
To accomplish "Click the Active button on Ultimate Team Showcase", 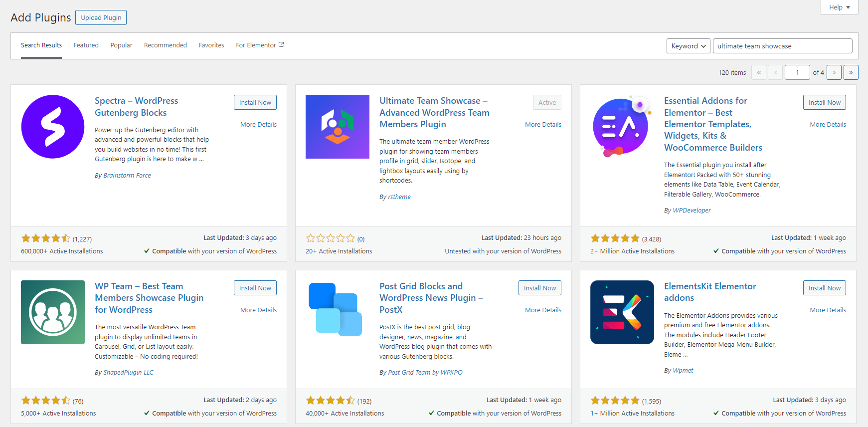I will 547,102.
